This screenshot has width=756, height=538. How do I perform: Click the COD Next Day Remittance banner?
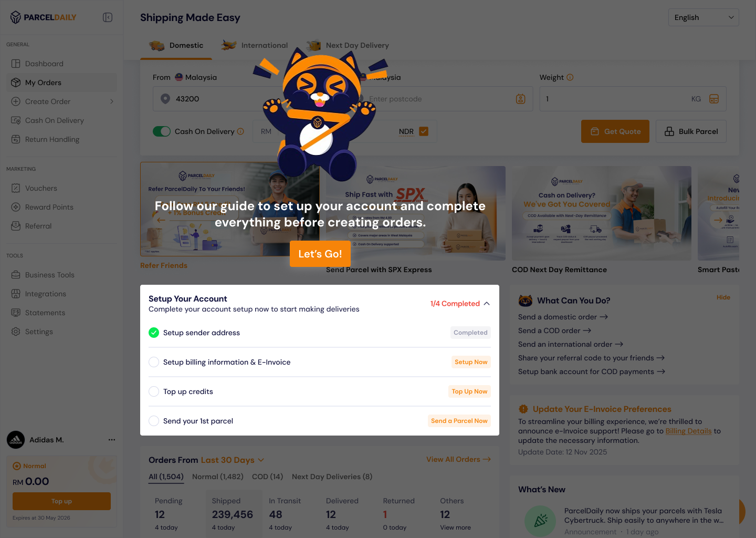pos(602,213)
